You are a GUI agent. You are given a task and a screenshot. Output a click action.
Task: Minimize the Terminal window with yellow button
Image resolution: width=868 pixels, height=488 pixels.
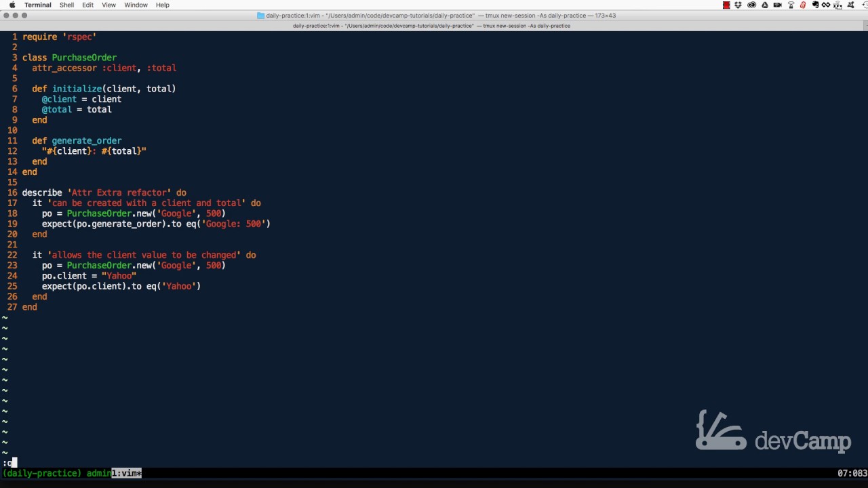point(16,16)
